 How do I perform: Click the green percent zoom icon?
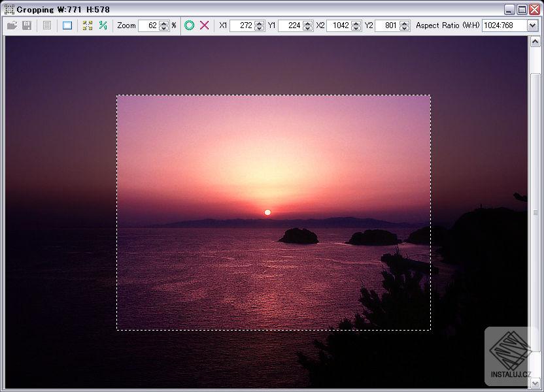click(103, 25)
